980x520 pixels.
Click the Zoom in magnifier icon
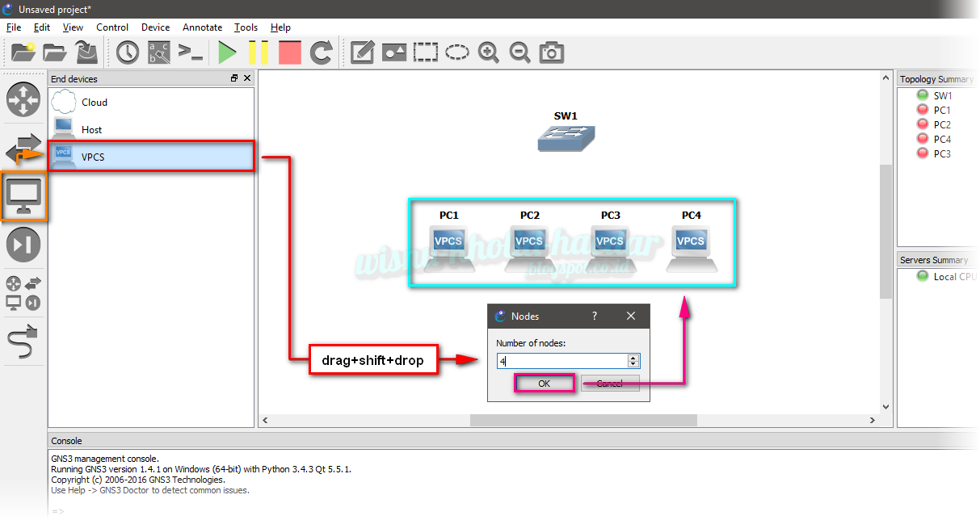488,52
